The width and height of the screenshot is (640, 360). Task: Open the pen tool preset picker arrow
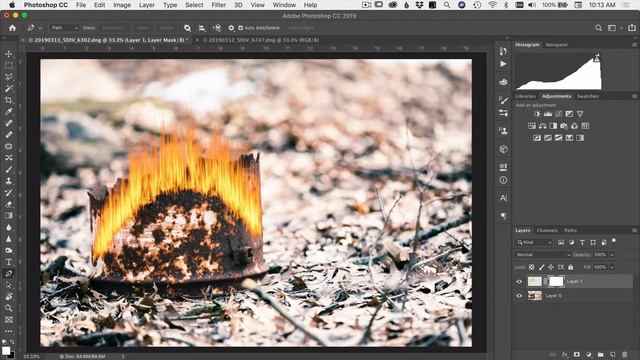(x=40, y=28)
